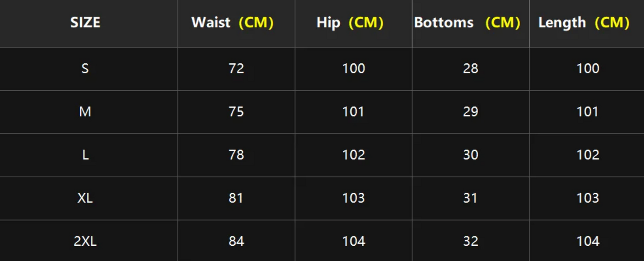Select the L size label
Image resolution: width=644 pixels, height=261 pixels.
pyautogui.click(x=85, y=155)
